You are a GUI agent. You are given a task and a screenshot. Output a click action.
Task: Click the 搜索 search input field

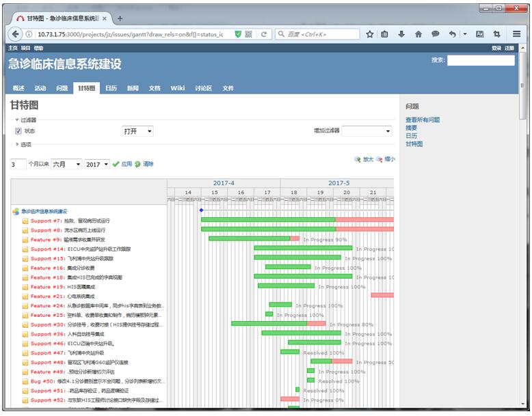(x=481, y=60)
